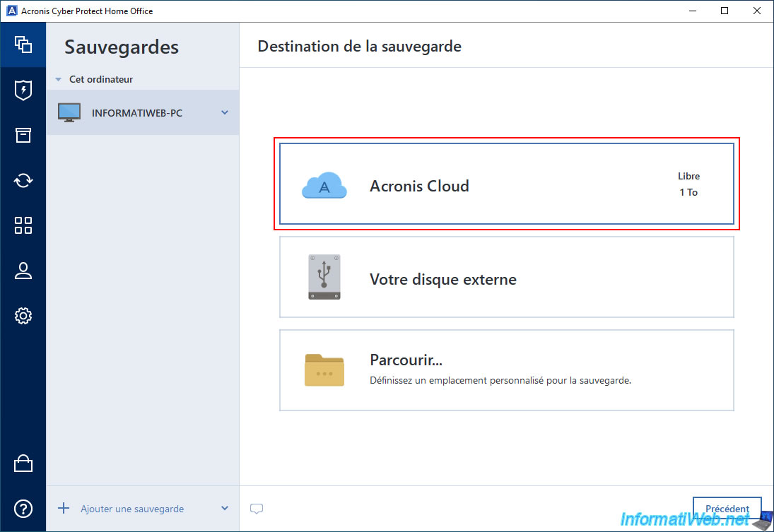Click Définissez un emplacement personnalisé description
Viewport: 774px width, 532px height.
coord(500,381)
